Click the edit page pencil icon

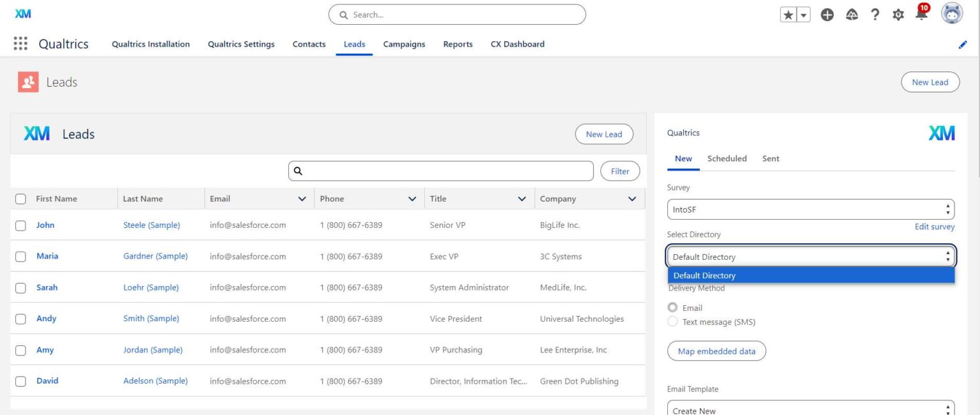[x=963, y=44]
